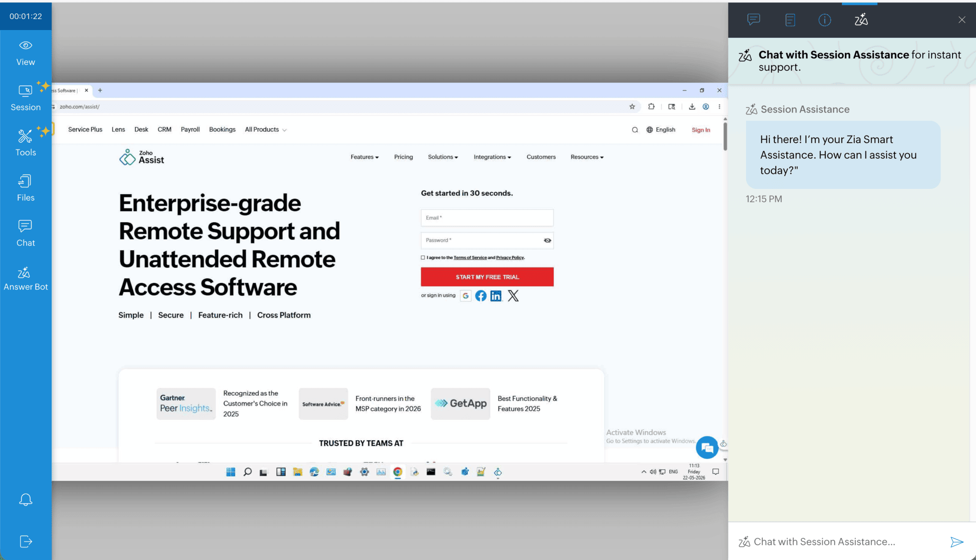Open the browser extensions puzzle icon
Viewport: 976px width, 560px height.
point(651,107)
